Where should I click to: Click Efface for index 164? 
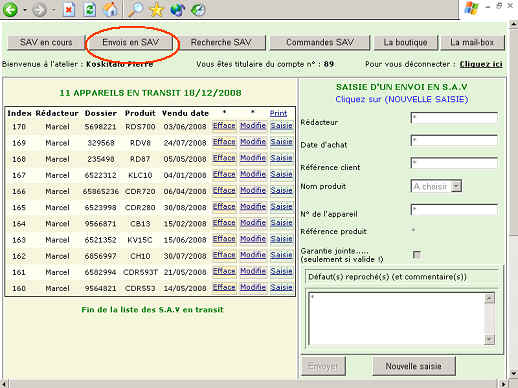(x=224, y=223)
